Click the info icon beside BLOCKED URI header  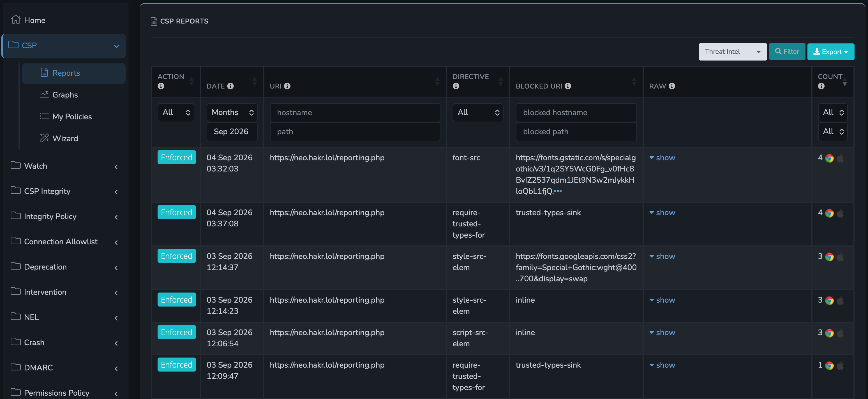point(568,86)
